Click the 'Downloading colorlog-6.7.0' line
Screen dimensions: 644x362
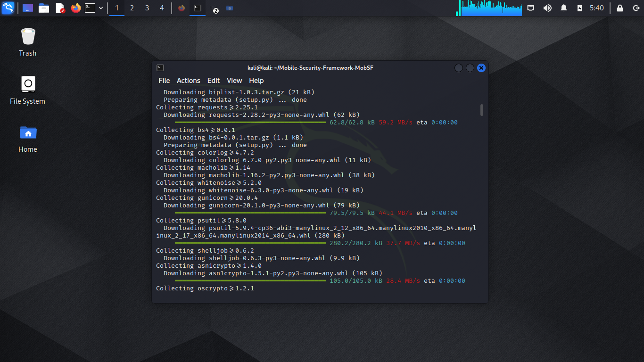click(x=267, y=160)
